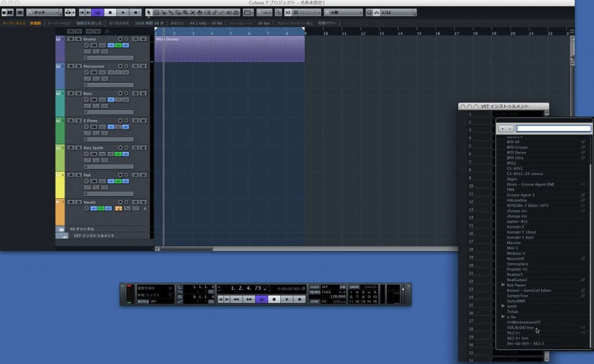Toggle Cycle in the top toolbar
Viewport: 594px width, 364px height.
(97, 13)
